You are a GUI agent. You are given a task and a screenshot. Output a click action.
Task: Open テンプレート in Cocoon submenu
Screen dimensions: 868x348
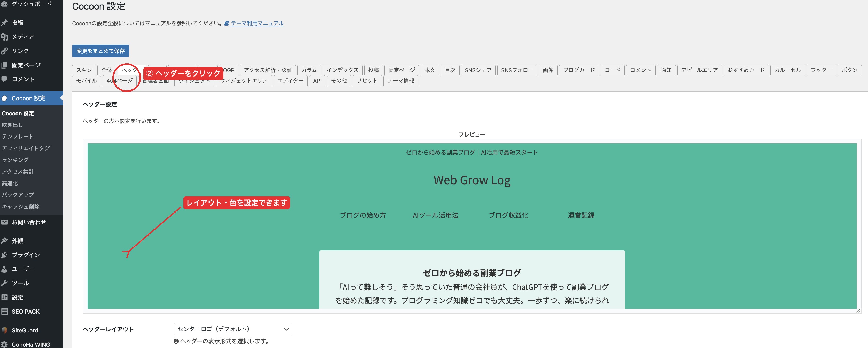coord(18,137)
